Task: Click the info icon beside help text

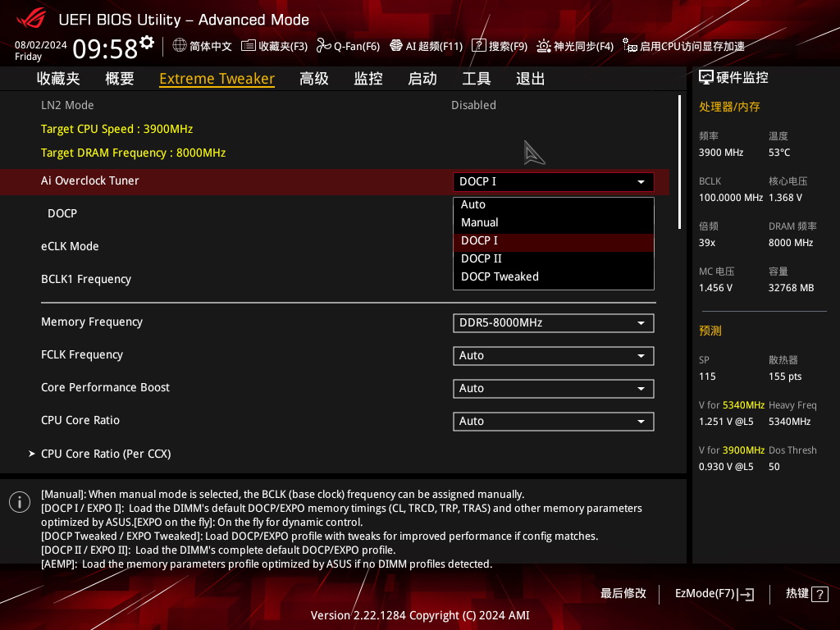Action: 20,502
